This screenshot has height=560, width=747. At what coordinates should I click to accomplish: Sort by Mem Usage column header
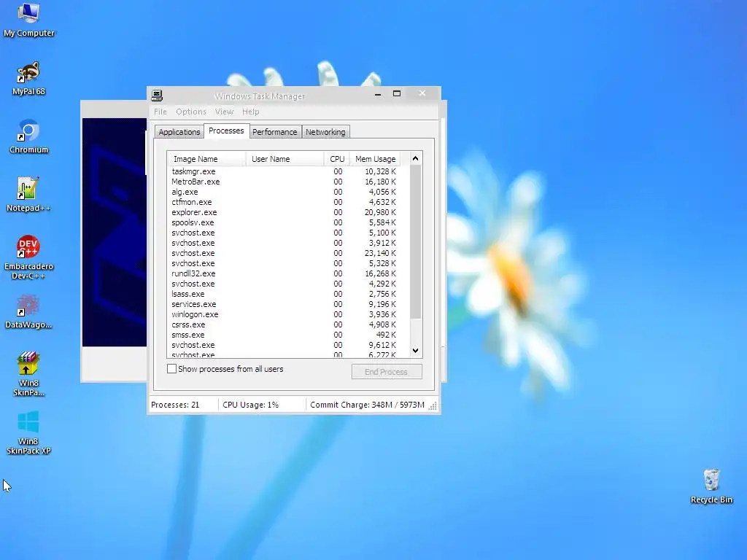[375, 159]
